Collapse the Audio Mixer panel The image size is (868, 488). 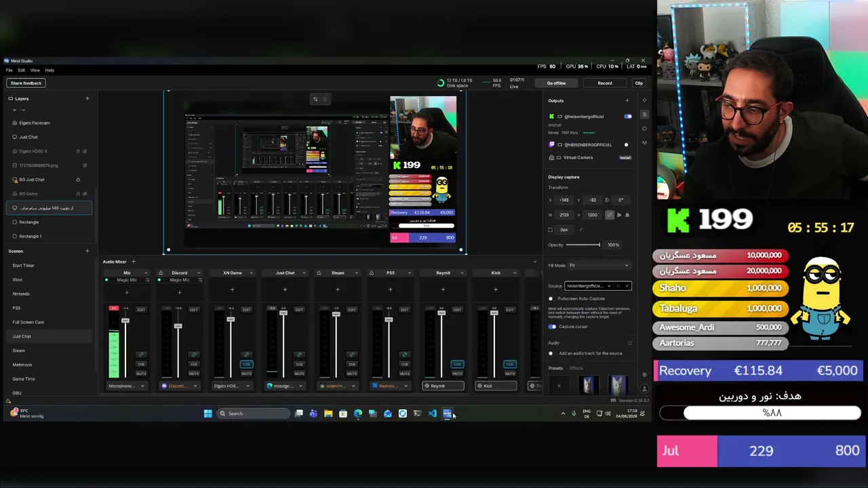(x=535, y=262)
